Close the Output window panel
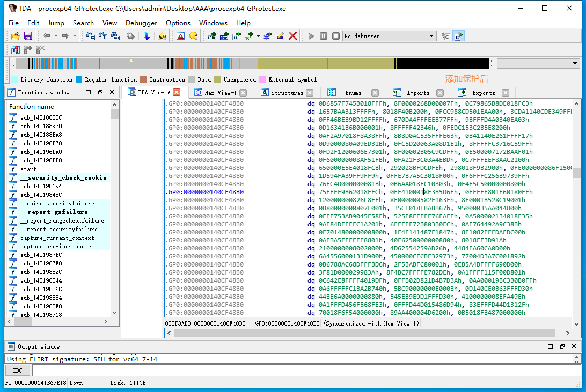 pos(574,346)
